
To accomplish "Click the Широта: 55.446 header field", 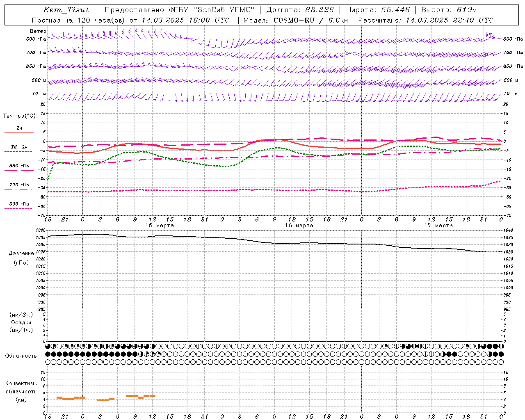I will [x=377, y=10].
